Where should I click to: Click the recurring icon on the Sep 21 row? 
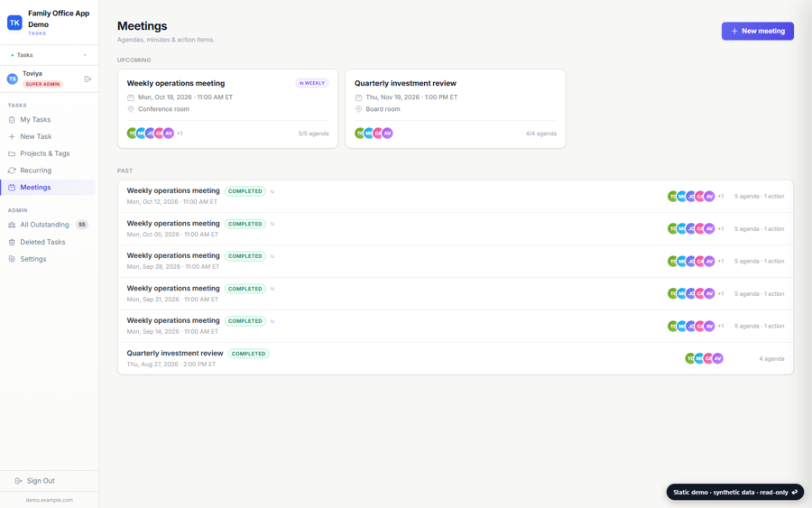[x=272, y=289]
